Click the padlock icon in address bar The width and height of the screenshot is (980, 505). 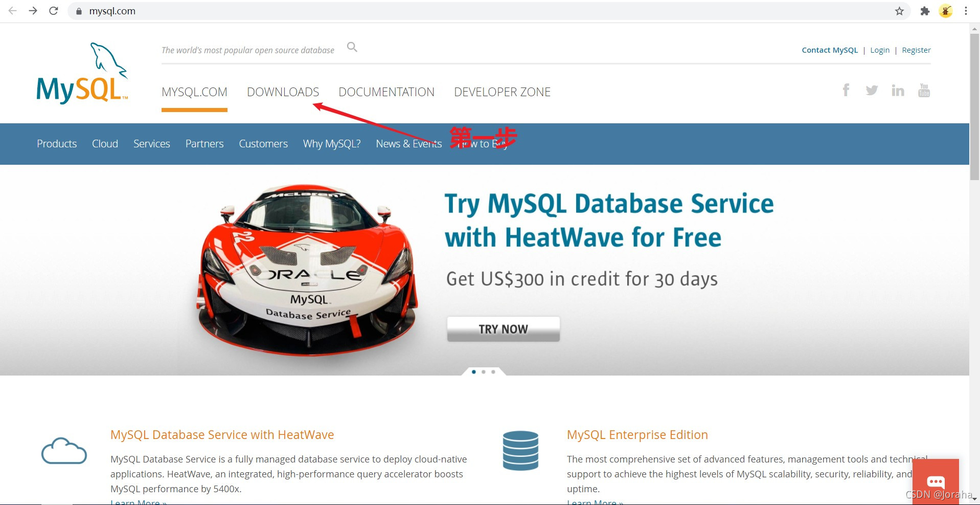tap(79, 11)
